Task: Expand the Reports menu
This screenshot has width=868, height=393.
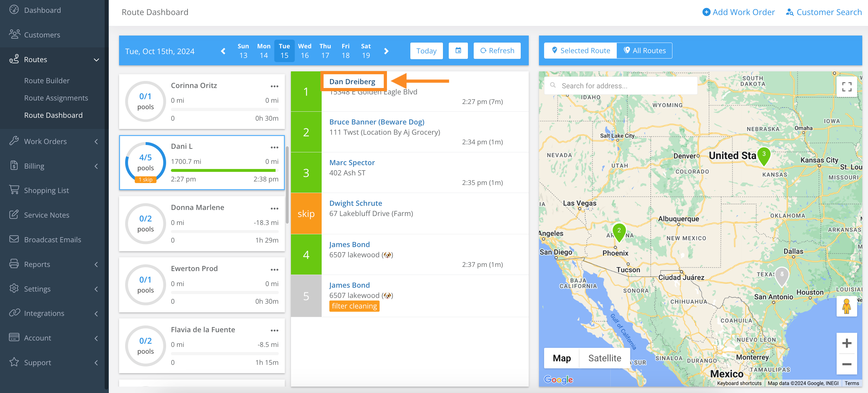Action: (96, 264)
